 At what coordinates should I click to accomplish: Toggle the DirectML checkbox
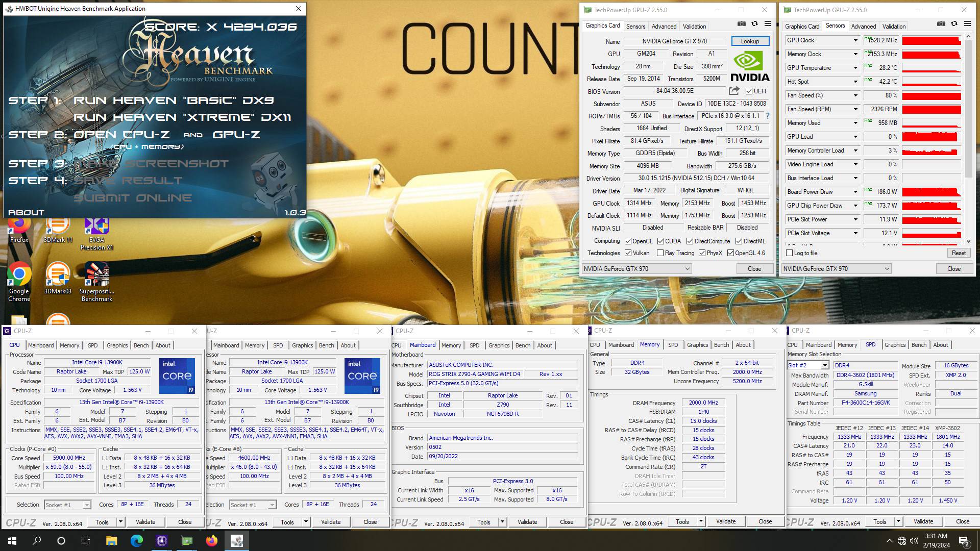(739, 241)
